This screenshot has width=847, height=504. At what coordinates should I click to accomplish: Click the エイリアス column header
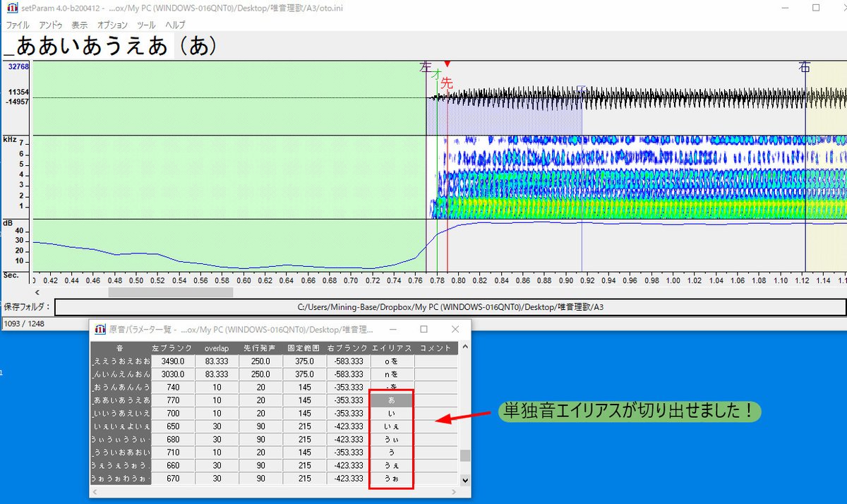coord(391,347)
